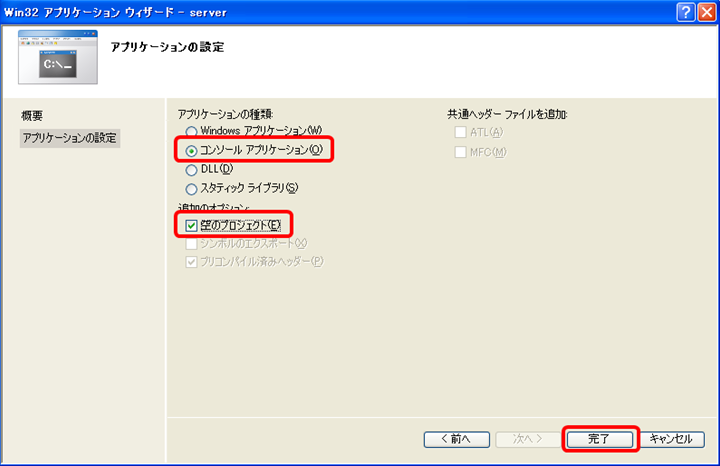Screen dimensions: 720x466
Task: Click the < 前へ button
Action: [x=456, y=439]
